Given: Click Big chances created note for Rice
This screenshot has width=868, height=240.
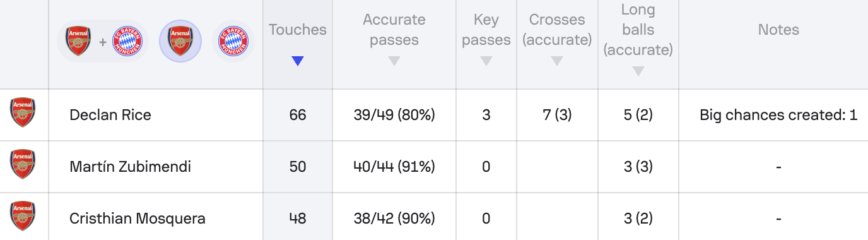Looking at the screenshot, I should pos(778,115).
